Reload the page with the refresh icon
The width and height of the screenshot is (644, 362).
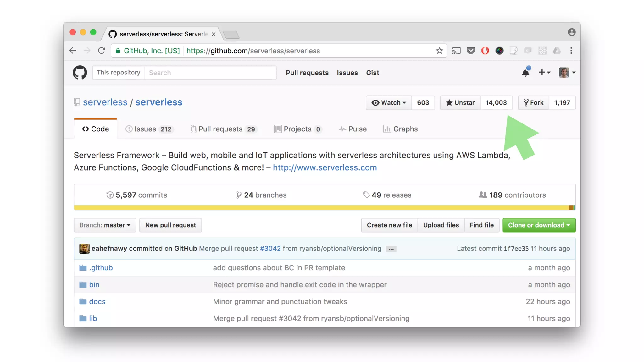(x=101, y=51)
